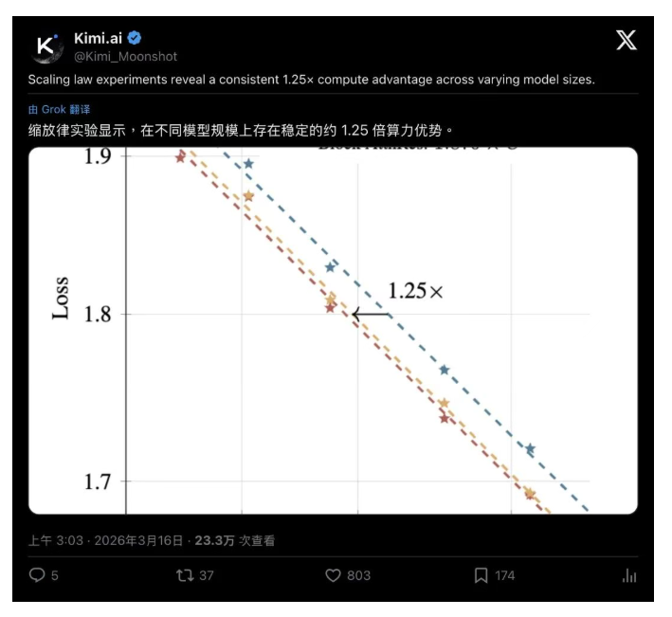672x617 pixels.
Task: Open the X logo link
Action: tap(627, 40)
